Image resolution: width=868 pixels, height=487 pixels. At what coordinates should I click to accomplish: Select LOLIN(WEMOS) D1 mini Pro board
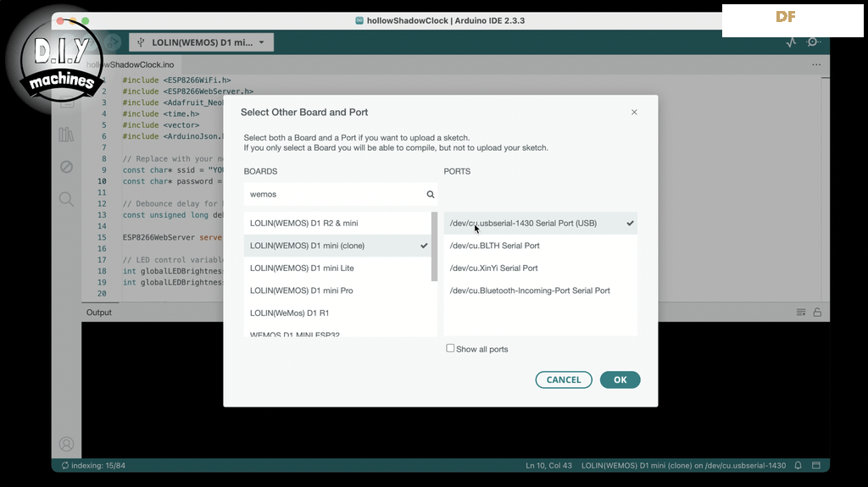337,291
